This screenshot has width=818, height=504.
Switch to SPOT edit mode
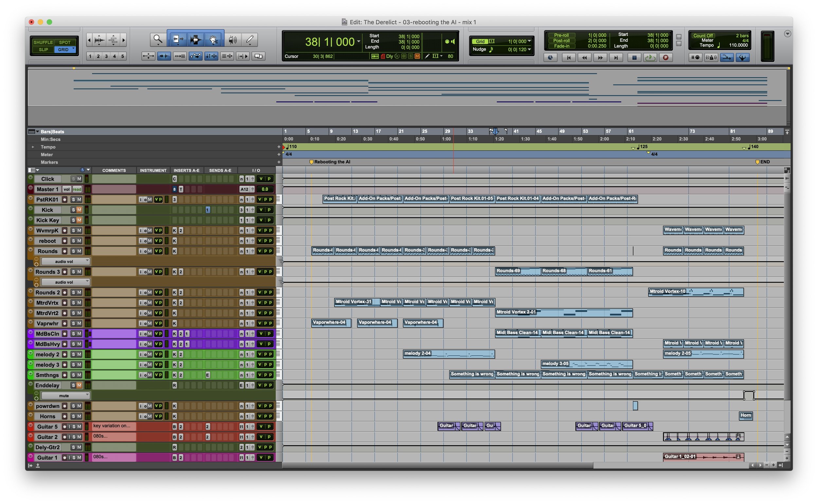64,42
